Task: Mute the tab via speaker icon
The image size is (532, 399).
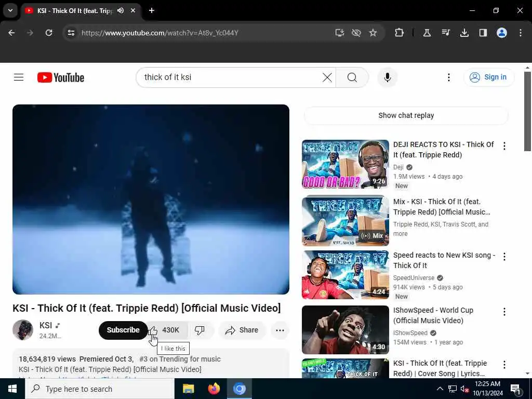Action: click(x=121, y=10)
